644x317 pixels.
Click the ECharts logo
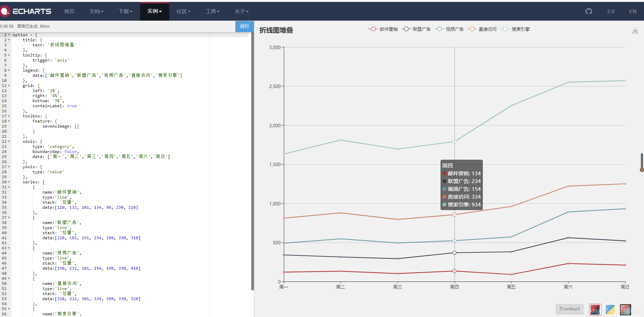26,11
